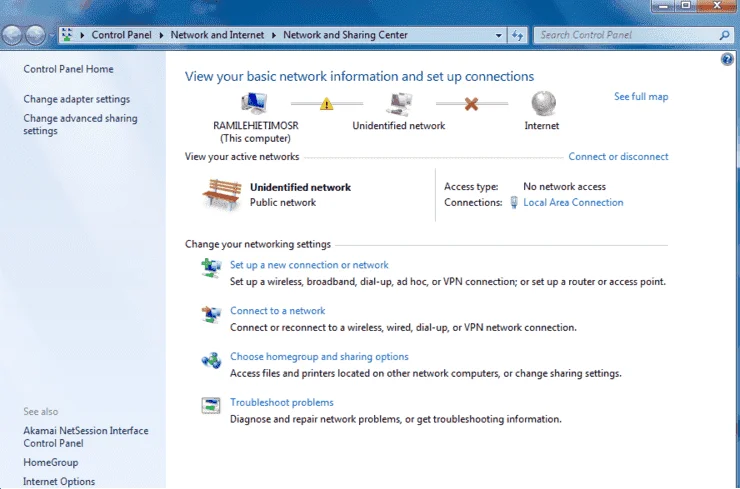Click the Troubleshoot problems icon

click(x=211, y=405)
